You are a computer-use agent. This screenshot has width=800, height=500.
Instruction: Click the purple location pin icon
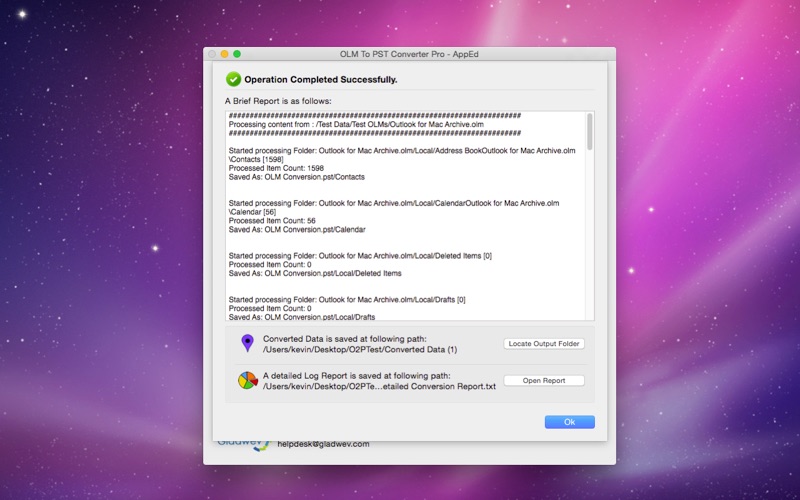pyautogui.click(x=247, y=343)
